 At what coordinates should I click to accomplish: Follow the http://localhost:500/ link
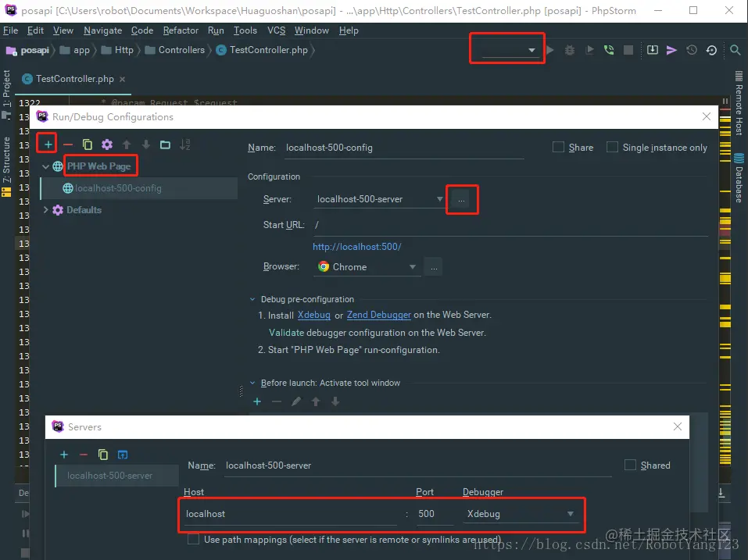[x=357, y=246]
